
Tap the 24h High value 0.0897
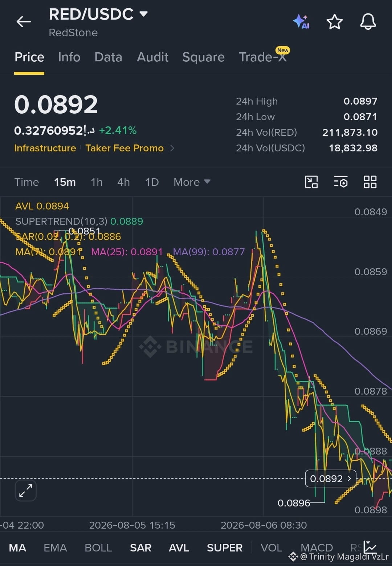(360, 101)
